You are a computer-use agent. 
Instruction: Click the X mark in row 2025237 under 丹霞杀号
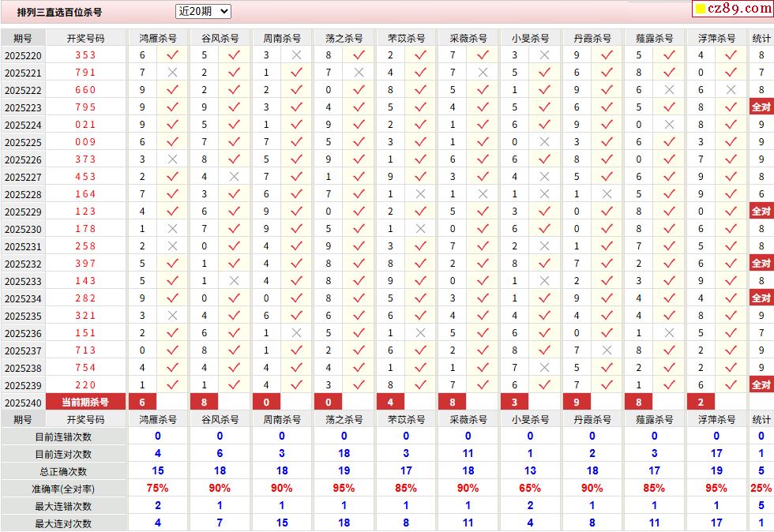(x=607, y=350)
